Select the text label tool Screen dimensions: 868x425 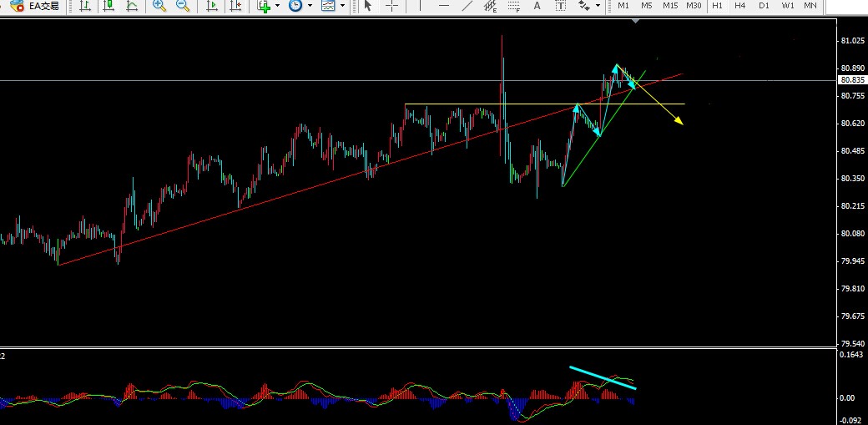tap(560, 6)
